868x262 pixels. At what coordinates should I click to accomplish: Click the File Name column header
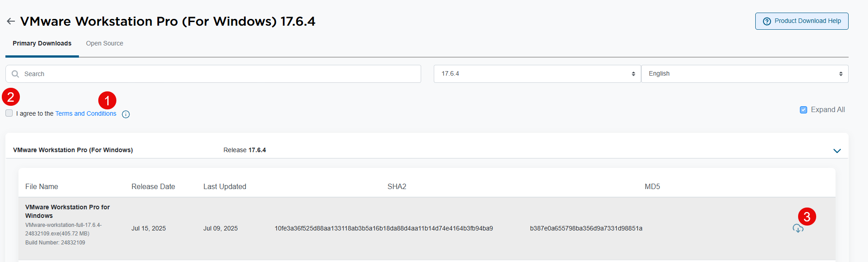[41, 187]
